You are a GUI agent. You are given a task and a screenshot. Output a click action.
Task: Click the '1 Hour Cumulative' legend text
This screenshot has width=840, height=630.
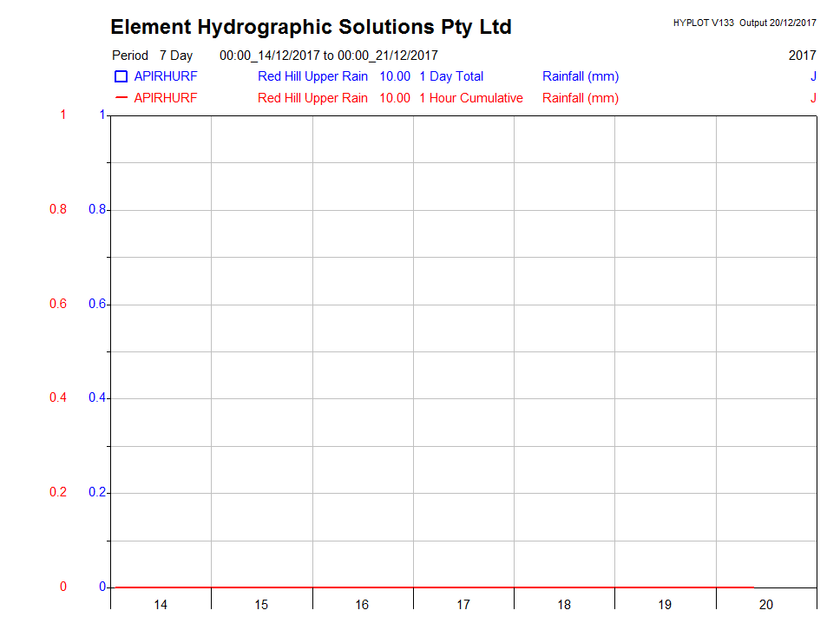[471, 98]
